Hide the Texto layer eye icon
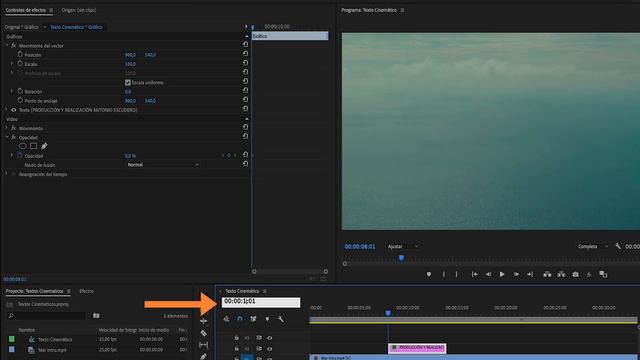The image size is (640, 360). tap(13, 110)
